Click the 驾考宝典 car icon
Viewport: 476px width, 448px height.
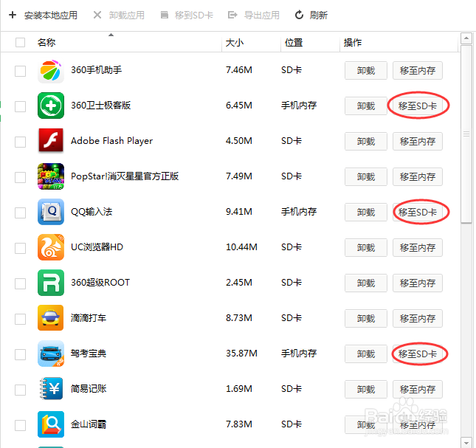coord(51,354)
